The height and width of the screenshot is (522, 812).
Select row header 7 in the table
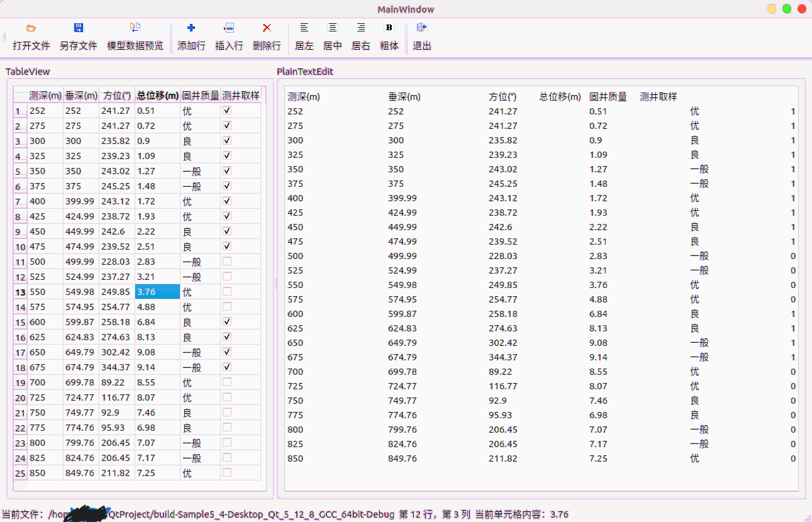click(x=20, y=201)
